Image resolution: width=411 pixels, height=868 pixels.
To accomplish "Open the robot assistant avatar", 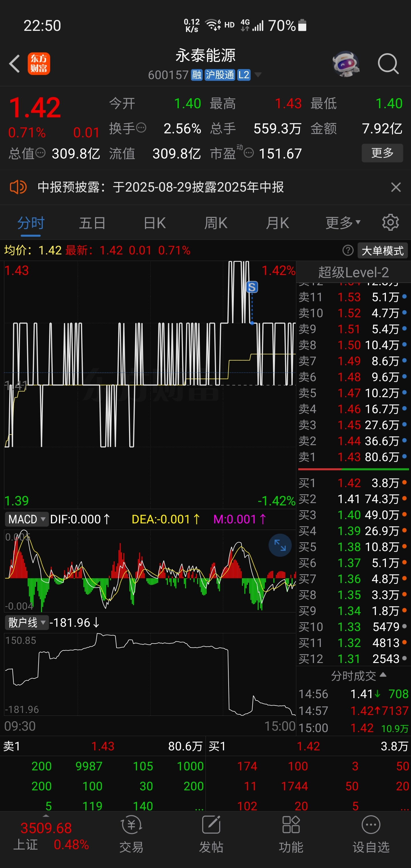I will [x=346, y=63].
